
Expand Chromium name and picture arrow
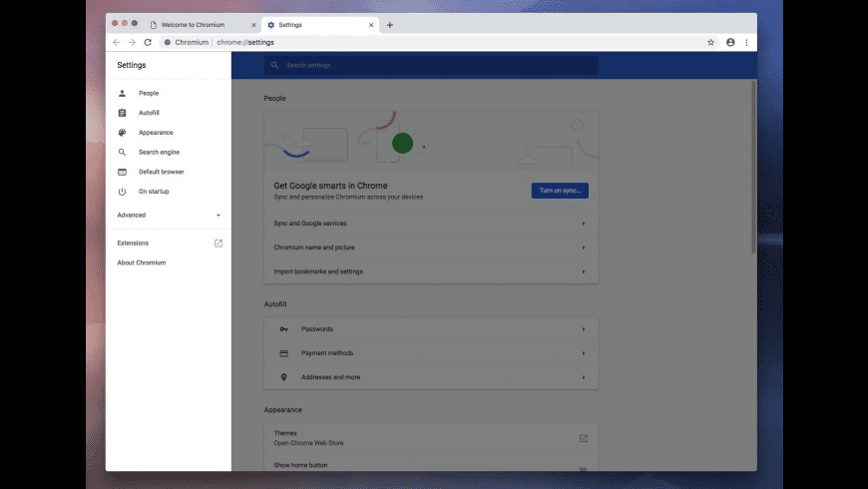click(x=584, y=247)
